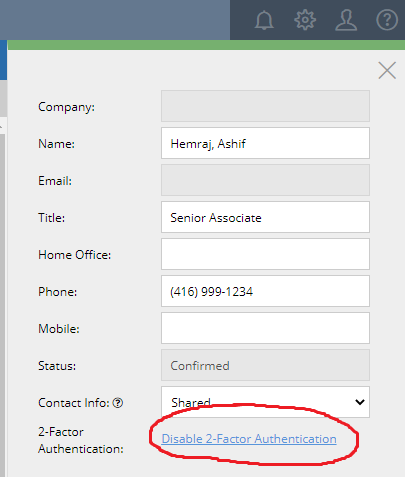Click Disable 2-Factor Authentication link
The image size is (405, 477).
click(249, 439)
